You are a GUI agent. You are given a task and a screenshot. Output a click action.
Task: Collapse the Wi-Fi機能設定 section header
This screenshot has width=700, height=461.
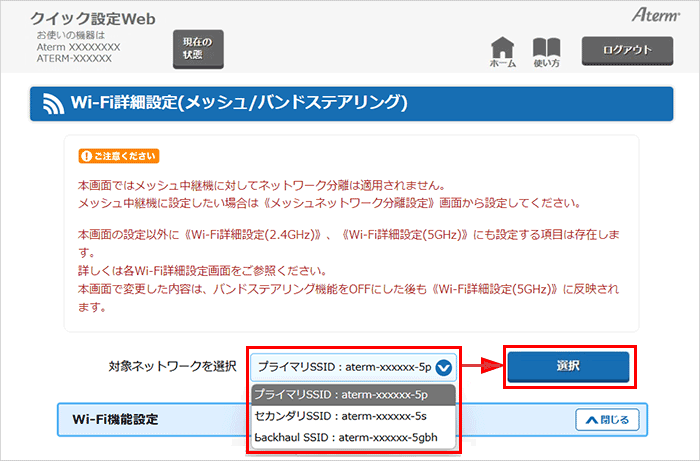[x=300, y=419]
